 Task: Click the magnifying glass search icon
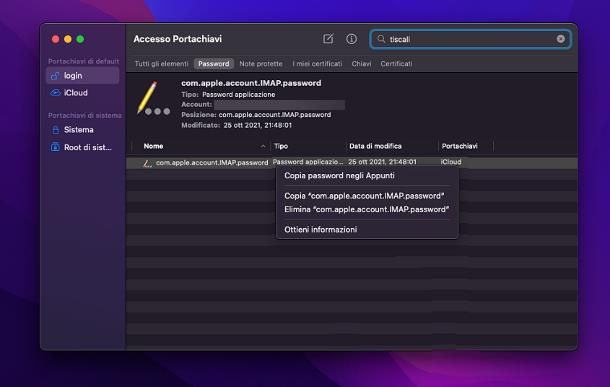(381, 39)
